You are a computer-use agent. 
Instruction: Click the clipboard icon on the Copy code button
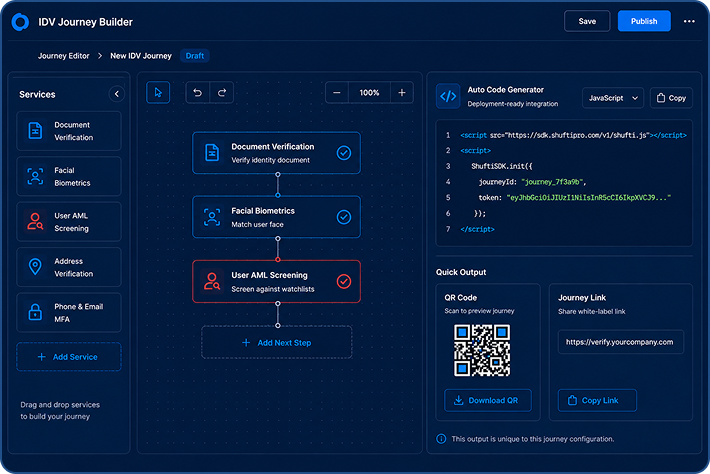click(x=661, y=98)
